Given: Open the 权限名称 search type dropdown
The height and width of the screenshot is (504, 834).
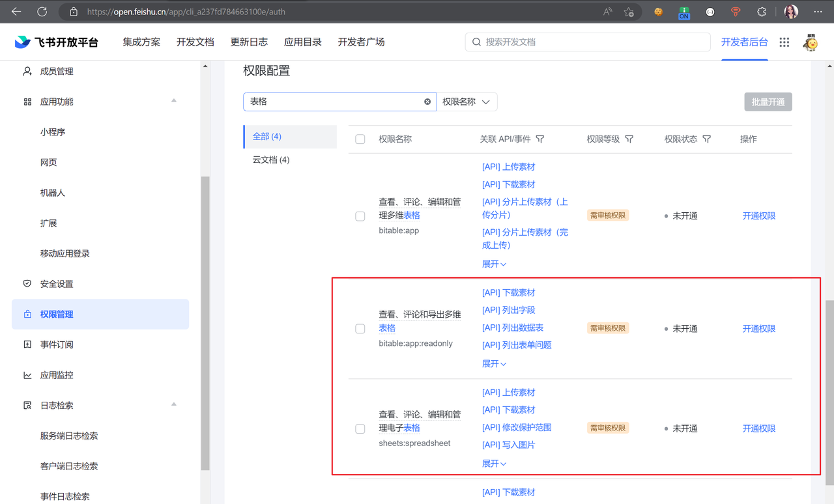Looking at the screenshot, I should coord(467,102).
